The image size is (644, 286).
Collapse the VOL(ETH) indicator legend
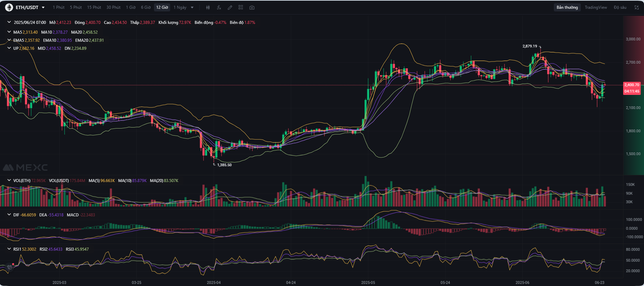[9, 180]
